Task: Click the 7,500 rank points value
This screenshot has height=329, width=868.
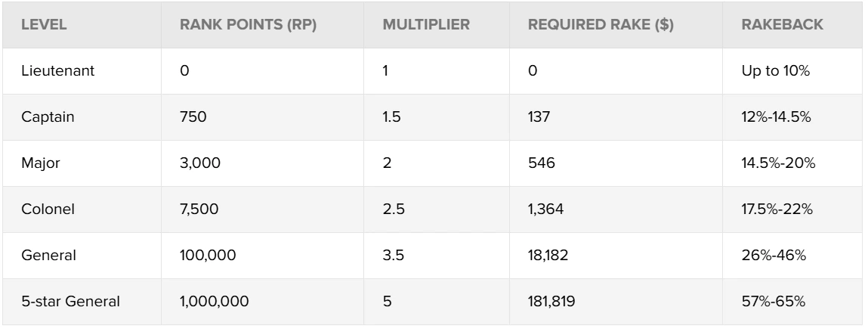Action: point(200,210)
